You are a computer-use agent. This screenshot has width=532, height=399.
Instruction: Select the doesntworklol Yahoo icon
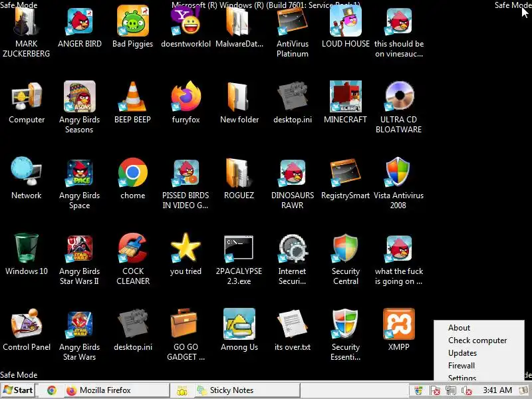[x=186, y=22]
